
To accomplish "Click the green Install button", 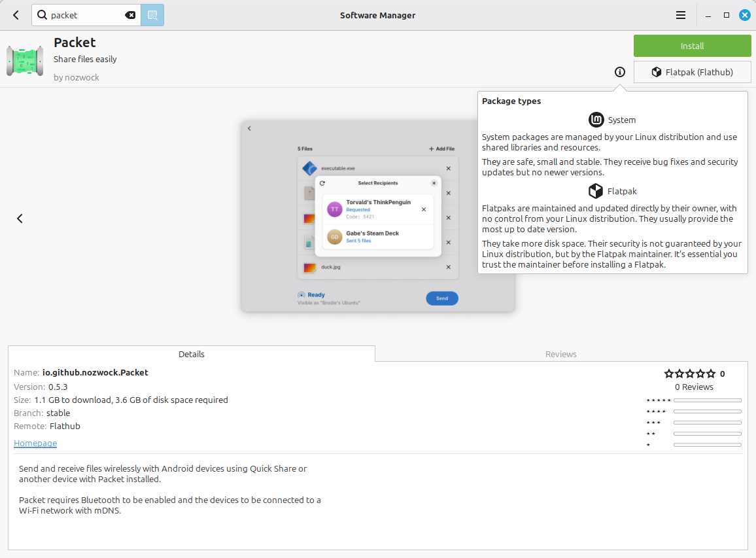I will pyautogui.click(x=692, y=46).
